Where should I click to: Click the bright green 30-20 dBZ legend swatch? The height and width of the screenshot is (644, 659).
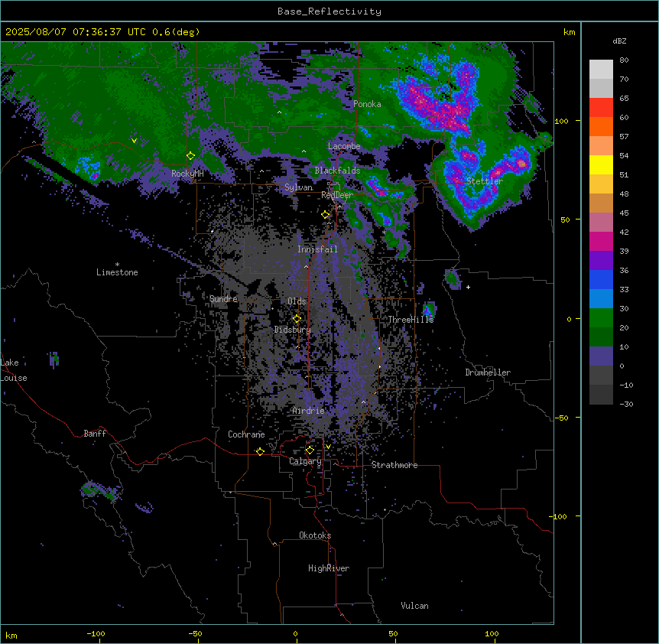pos(601,318)
